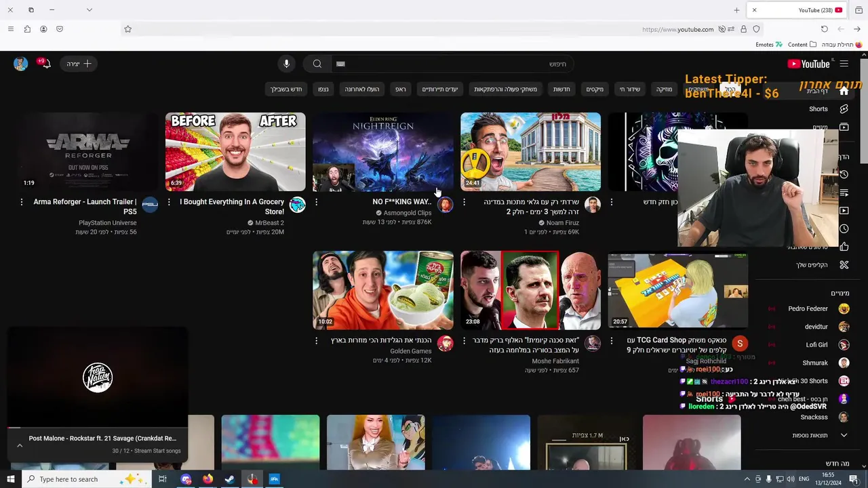Select the Watched filter chip
The image size is (868, 488).
pos(323,89)
